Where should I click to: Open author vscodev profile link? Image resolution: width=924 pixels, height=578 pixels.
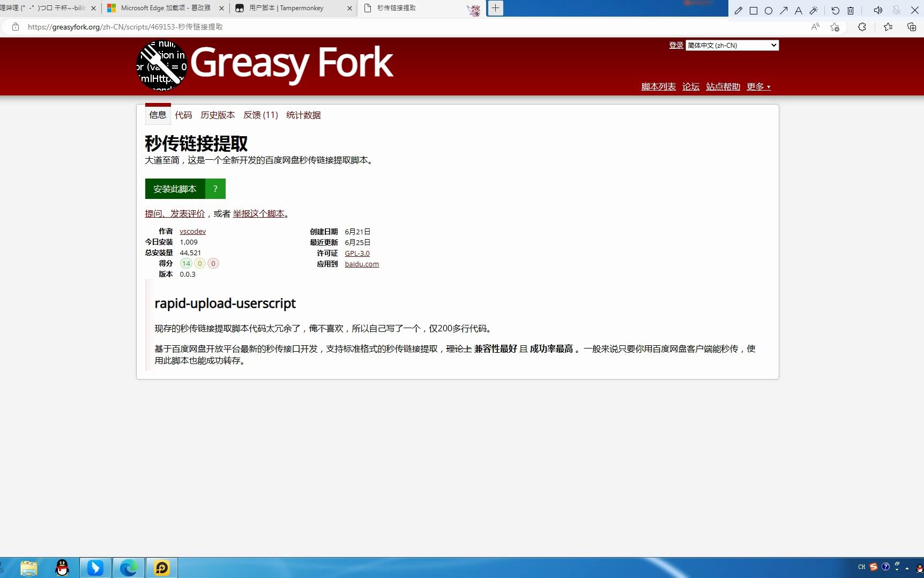[192, 232]
